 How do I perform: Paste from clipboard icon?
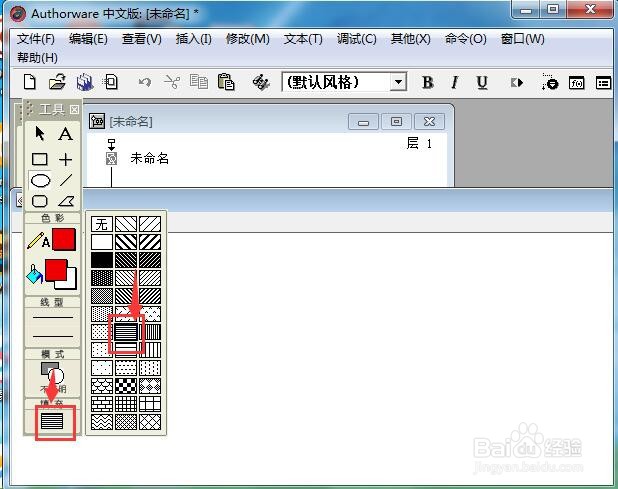tap(226, 82)
